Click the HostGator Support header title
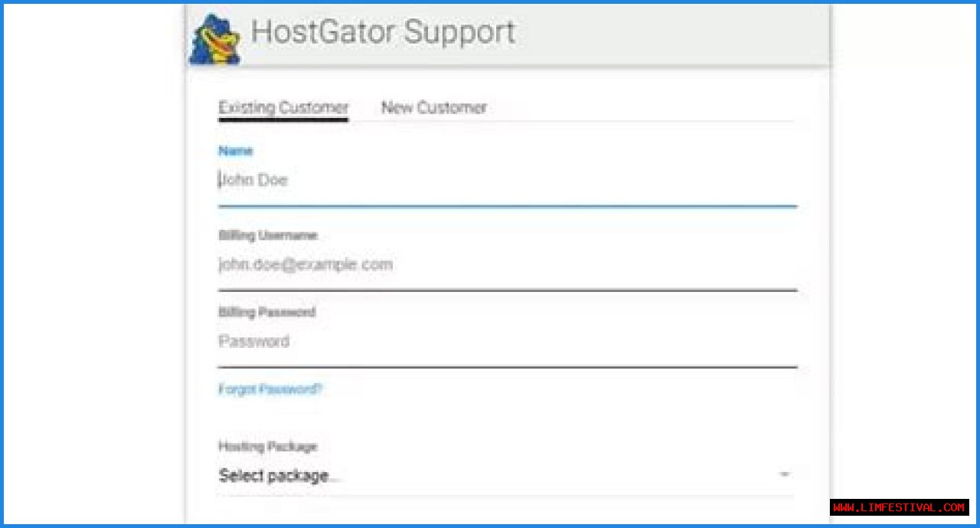 (x=383, y=32)
